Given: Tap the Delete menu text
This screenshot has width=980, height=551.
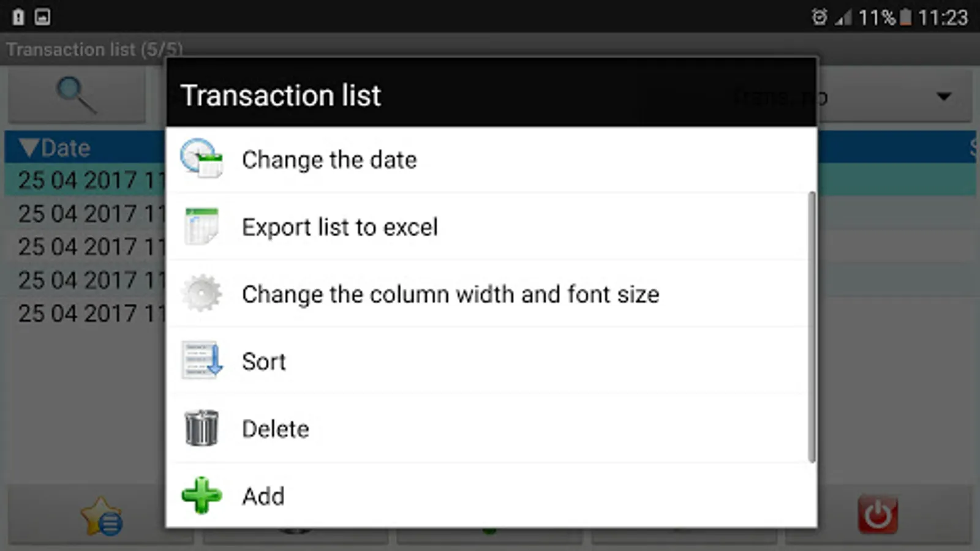Looking at the screenshot, I should coord(275,429).
